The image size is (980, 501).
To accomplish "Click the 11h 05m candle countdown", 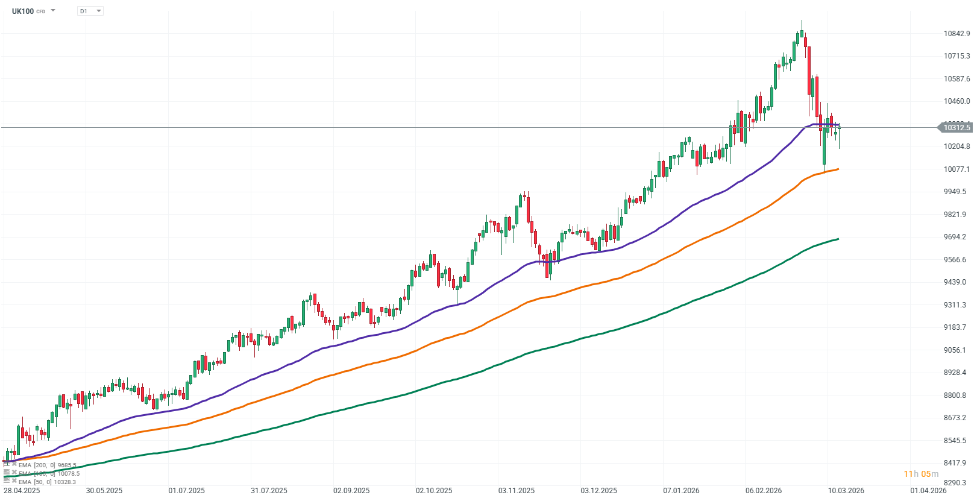I will [920, 474].
